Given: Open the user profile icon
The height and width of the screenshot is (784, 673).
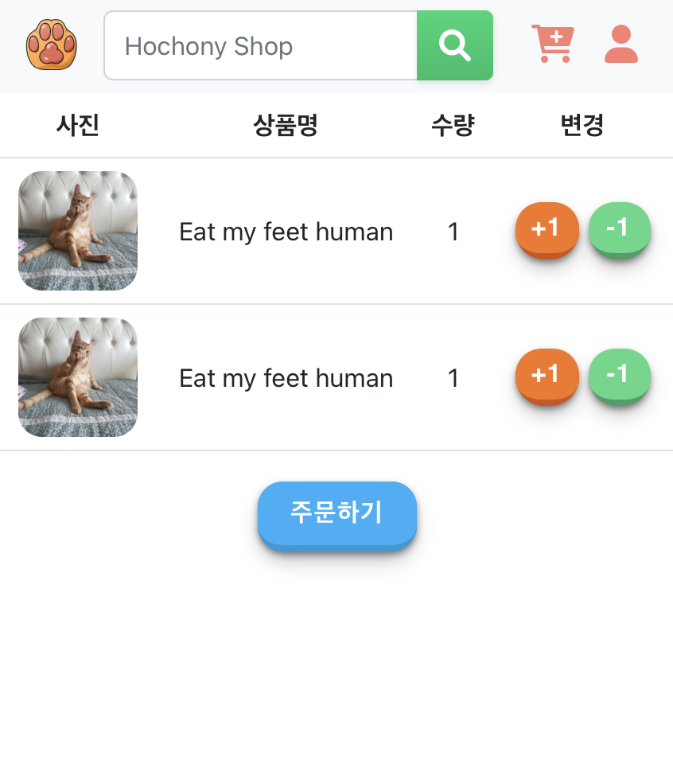Looking at the screenshot, I should (x=621, y=44).
